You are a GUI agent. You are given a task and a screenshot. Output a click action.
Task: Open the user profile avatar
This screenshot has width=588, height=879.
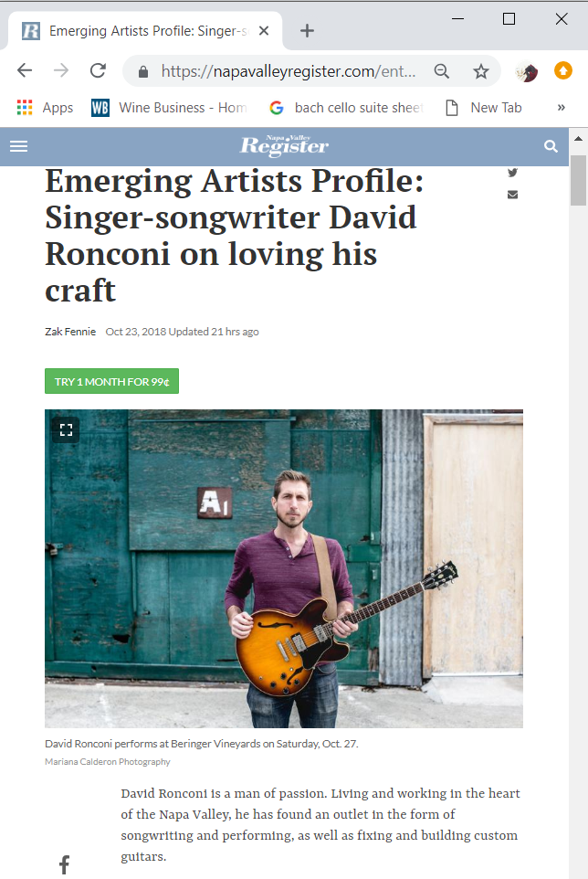click(527, 71)
